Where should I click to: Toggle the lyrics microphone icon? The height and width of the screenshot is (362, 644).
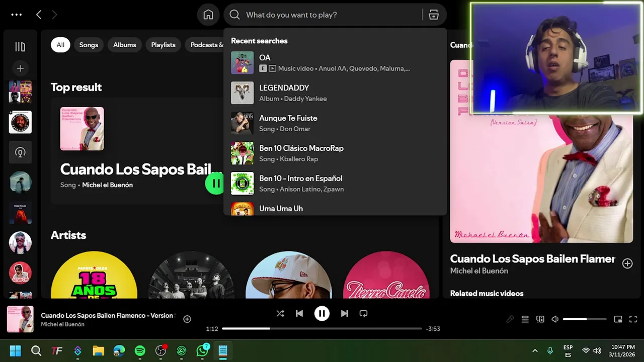(x=510, y=319)
